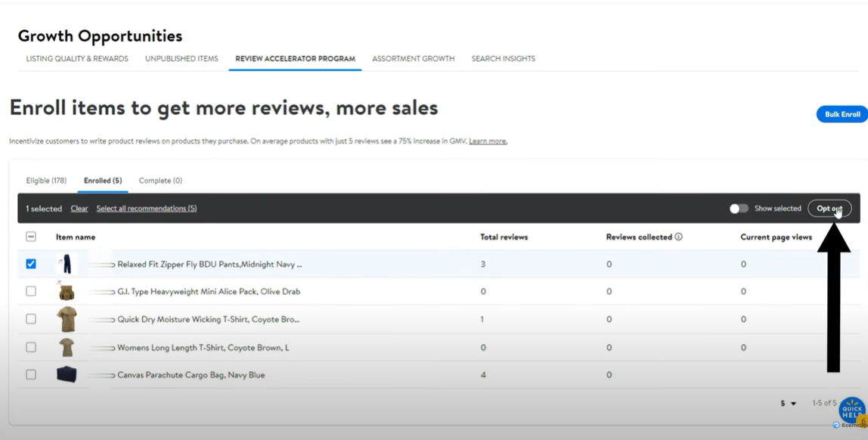Open the Quick Help floating button
The image size is (868, 440).
point(853,411)
